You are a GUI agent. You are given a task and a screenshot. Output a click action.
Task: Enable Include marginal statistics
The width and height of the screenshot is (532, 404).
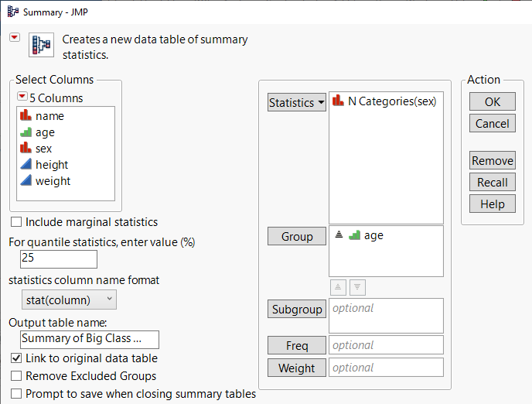(17, 222)
